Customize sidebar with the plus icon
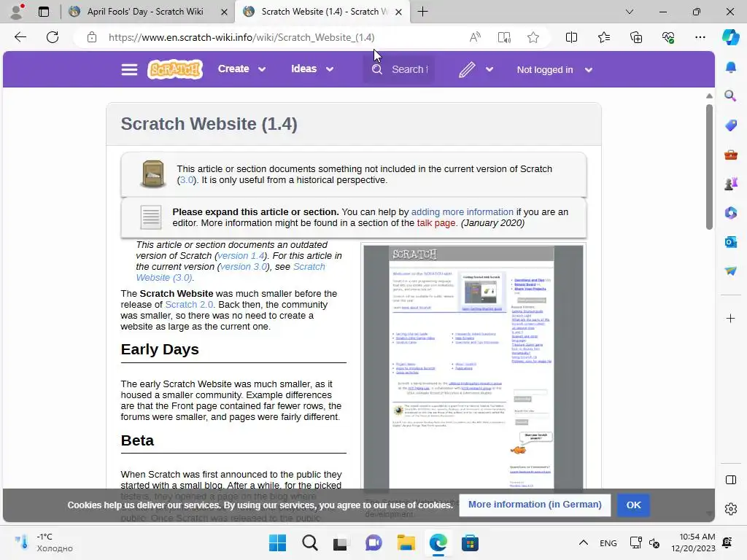Image resolution: width=747 pixels, height=560 pixels. coord(730,318)
